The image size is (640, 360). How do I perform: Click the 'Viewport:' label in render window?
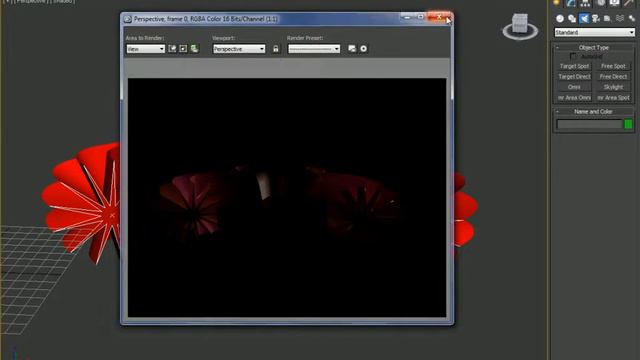[x=224, y=38]
